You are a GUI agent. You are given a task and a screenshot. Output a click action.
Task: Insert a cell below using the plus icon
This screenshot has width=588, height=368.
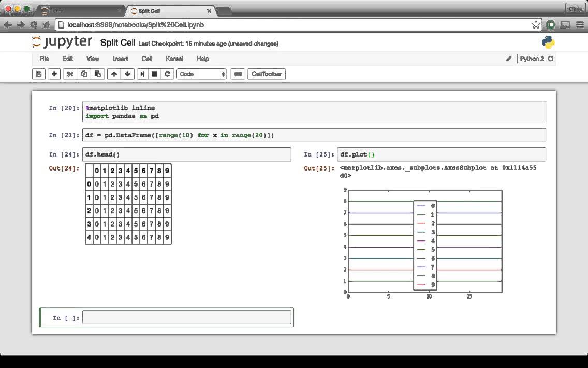[x=54, y=74]
